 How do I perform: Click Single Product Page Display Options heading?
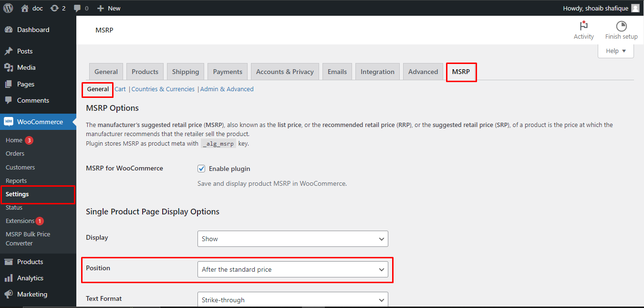pos(153,212)
